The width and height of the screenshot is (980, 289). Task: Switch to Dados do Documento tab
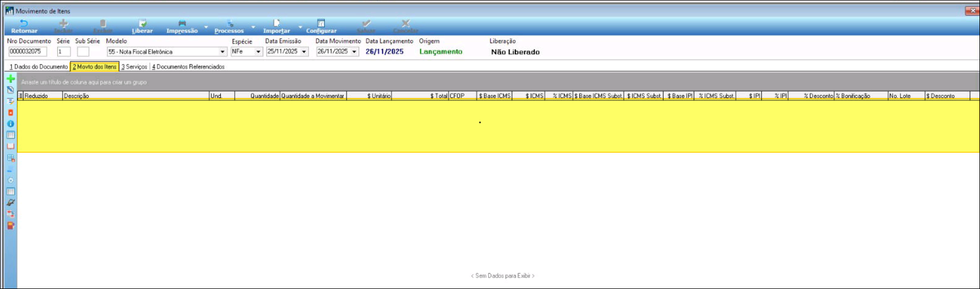click(39, 67)
